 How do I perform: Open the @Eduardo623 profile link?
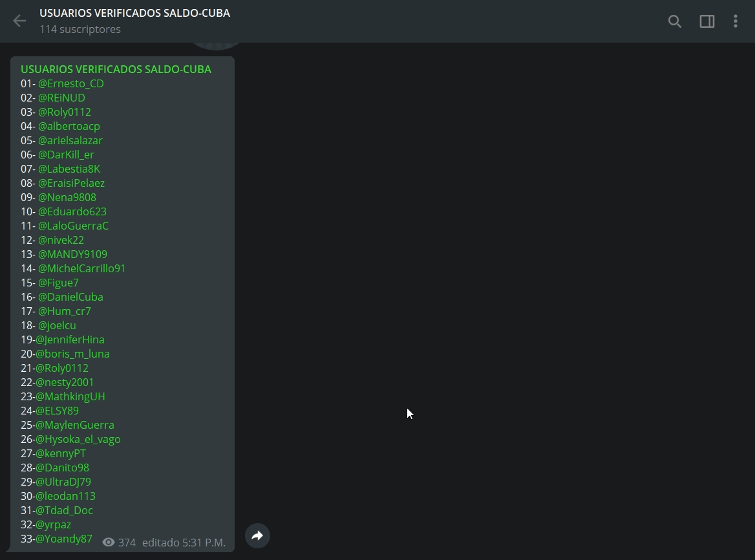pos(72,211)
